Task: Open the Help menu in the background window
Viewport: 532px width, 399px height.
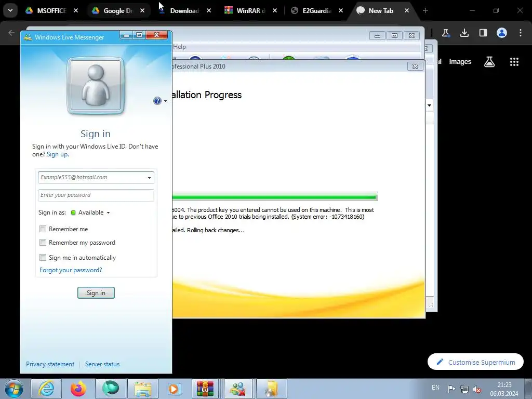Action: (179, 47)
